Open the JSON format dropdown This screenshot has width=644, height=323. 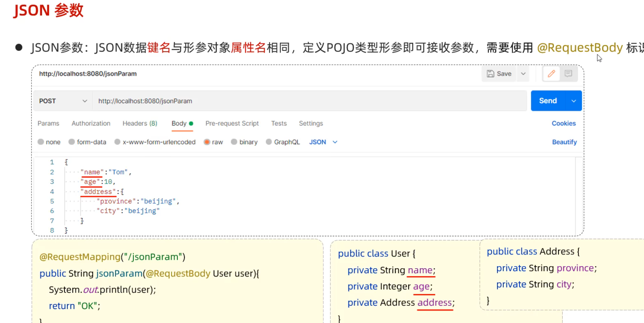point(323,142)
